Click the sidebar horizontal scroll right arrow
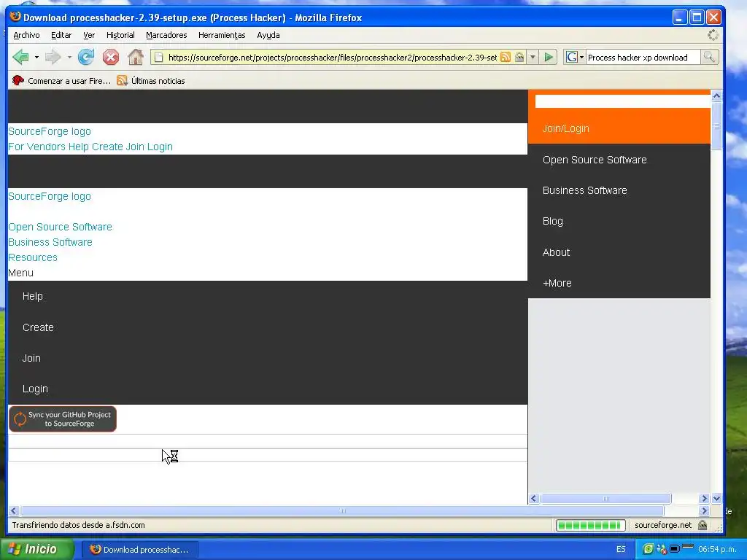This screenshot has width=747, height=560. click(705, 499)
